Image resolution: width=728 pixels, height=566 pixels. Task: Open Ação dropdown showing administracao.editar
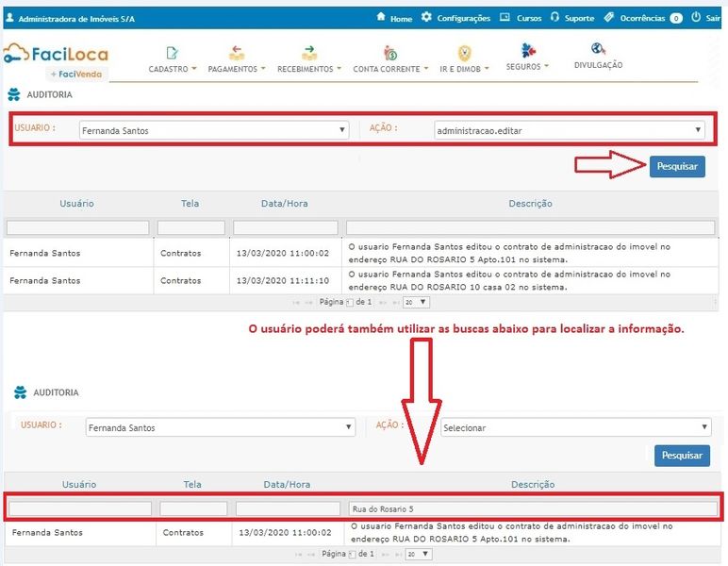569,130
